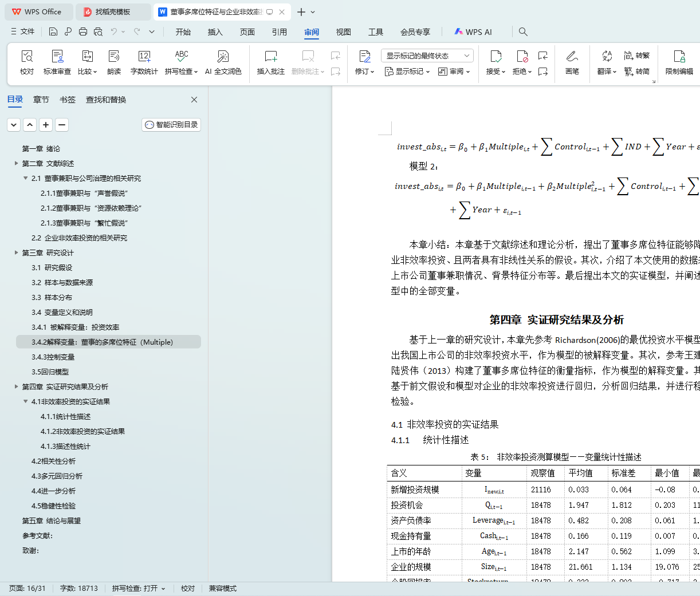This screenshot has height=596, width=700.
Task: Toggle 拼写检查: 打开 in status bar
Action: [x=139, y=589]
